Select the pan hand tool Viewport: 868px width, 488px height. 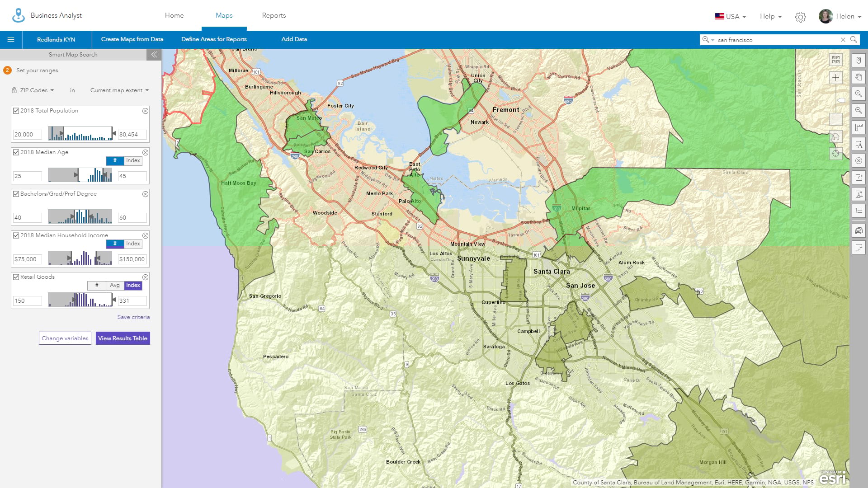pyautogui.click(x=859, y=77)
